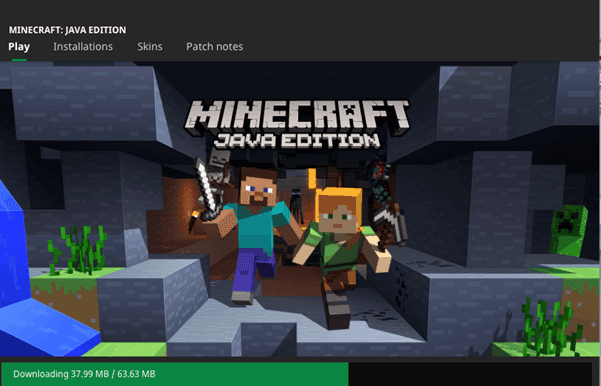Click the Minecraft logo in the banner

coord(297,116)
